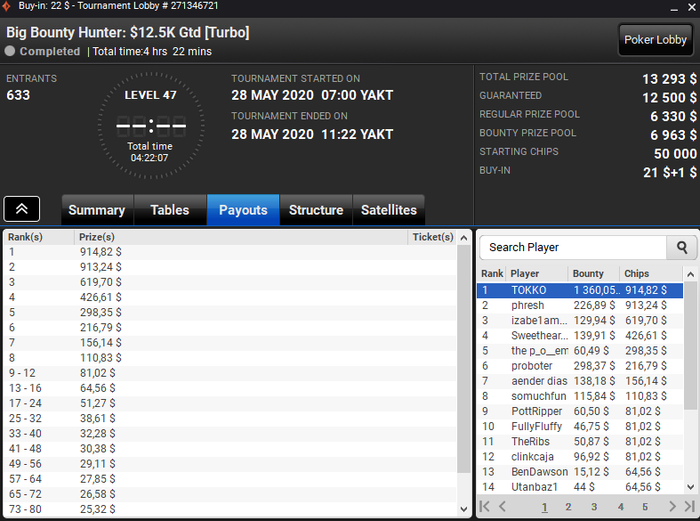Go to page 3 of players
700x521 pixels.
(x=594, y=507)
